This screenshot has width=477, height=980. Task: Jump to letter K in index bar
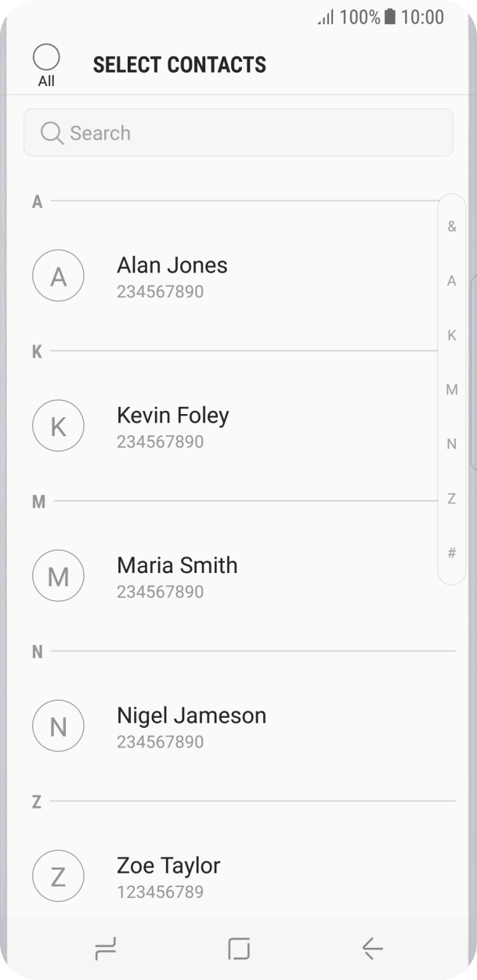pyautogui.click(x=452, y=335)
